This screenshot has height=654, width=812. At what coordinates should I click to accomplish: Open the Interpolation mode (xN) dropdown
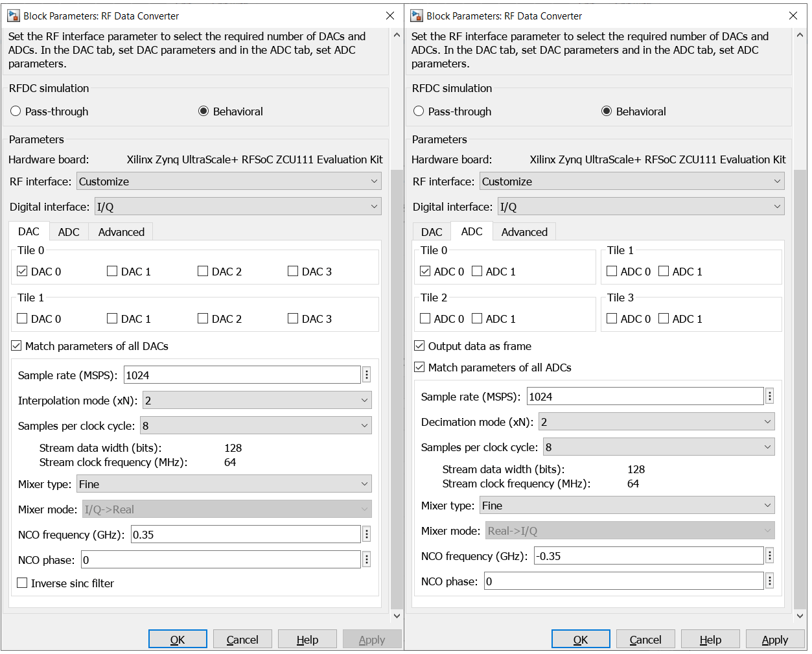[257, 400]
